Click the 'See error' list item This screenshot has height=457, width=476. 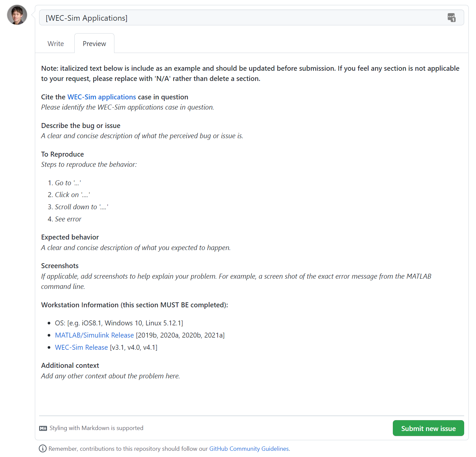[68, 219]
